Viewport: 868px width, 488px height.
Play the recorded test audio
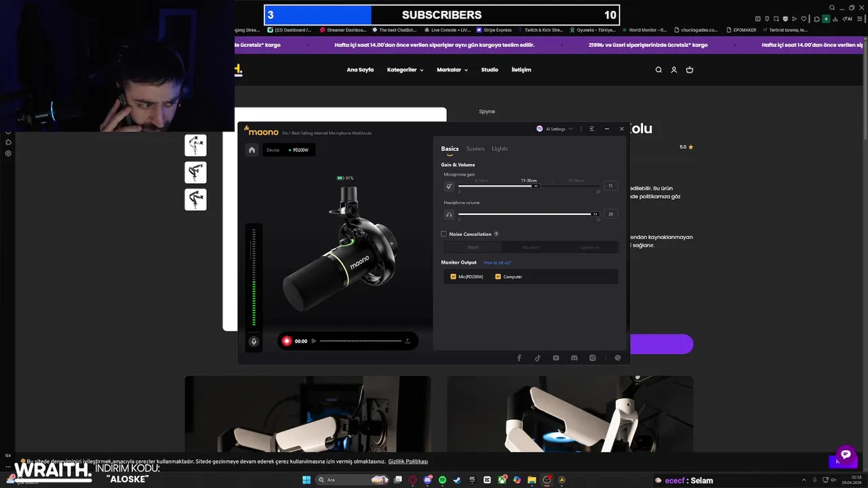[313, 341]
